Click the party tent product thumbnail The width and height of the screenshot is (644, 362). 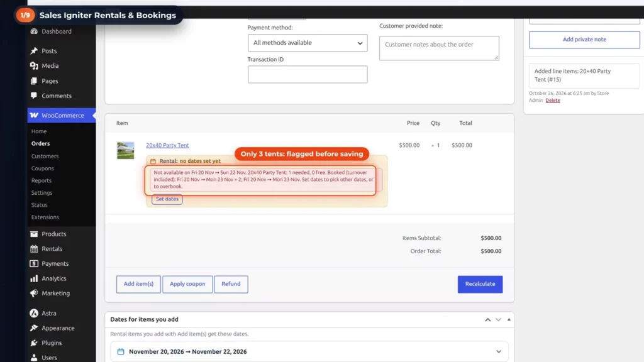(125, 151)
